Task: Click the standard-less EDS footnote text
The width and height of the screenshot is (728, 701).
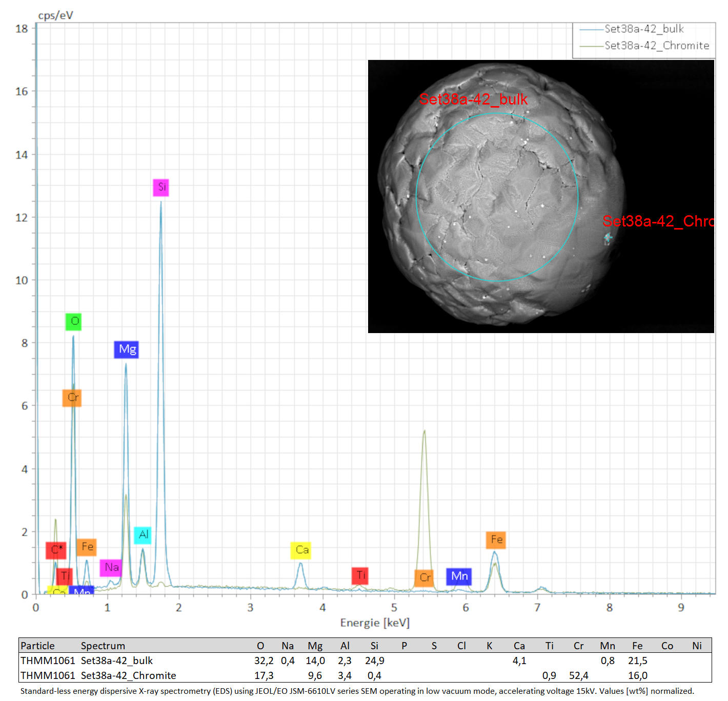Action: (x=357, y=691)
